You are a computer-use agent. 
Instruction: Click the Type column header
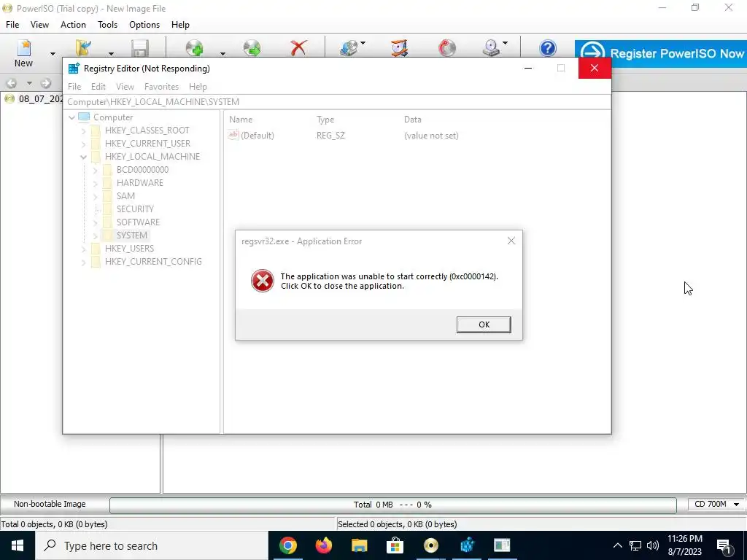[325, 120]
